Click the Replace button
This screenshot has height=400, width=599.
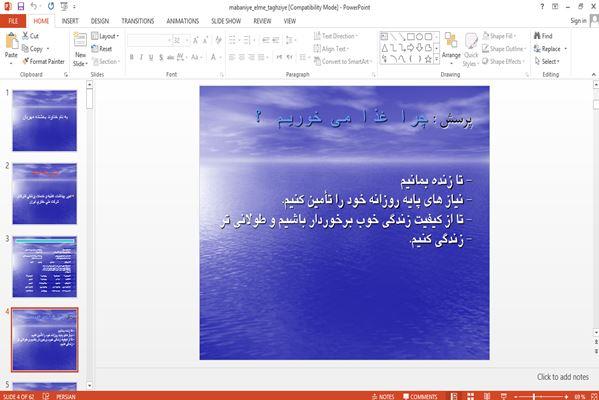[x=550, y=49]
